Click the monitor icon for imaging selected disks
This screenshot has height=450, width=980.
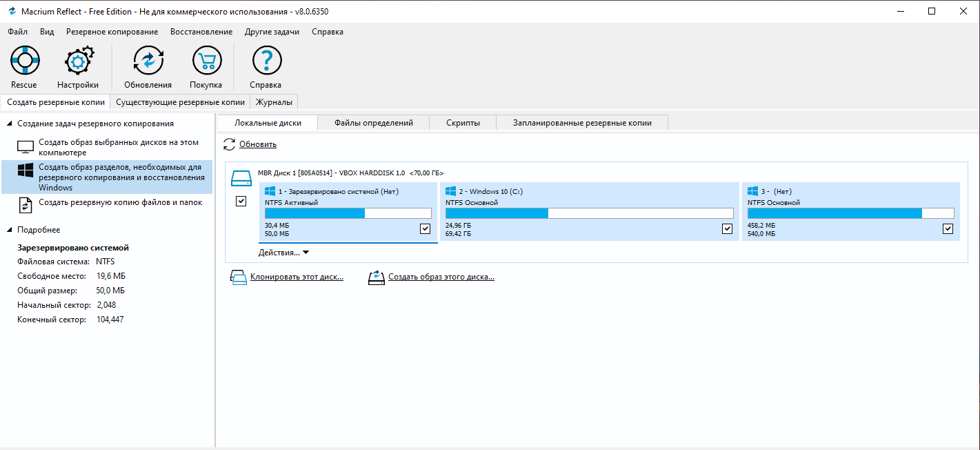tap(26, 147)
